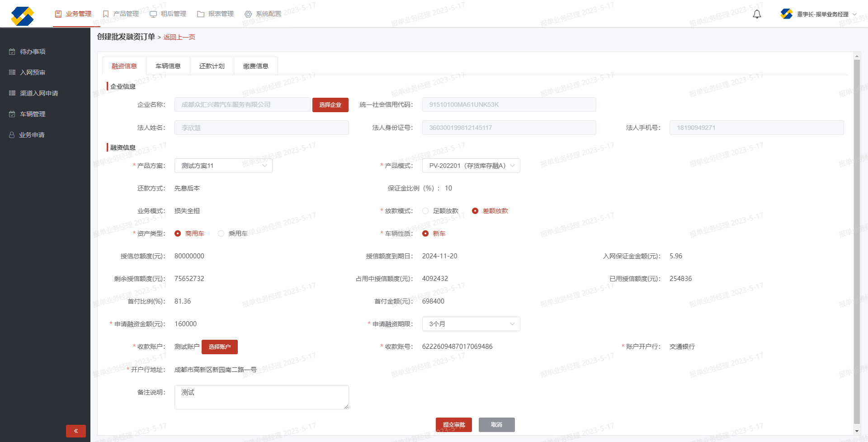Open 车辆管理 sidebar item
Image resolution: width=868 pixels, height=442 pixels.
point(33,114)
